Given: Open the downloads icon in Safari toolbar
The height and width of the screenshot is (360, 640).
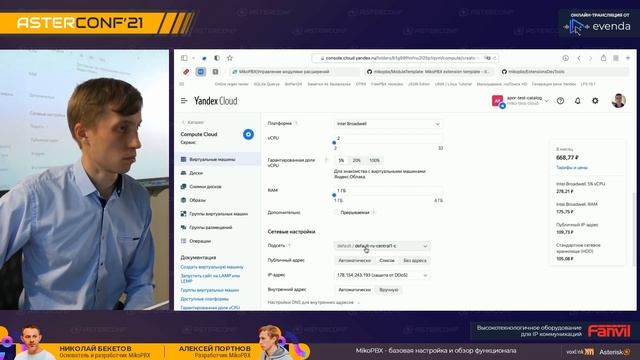Looking at the screenshot, I should coord(565,58).
